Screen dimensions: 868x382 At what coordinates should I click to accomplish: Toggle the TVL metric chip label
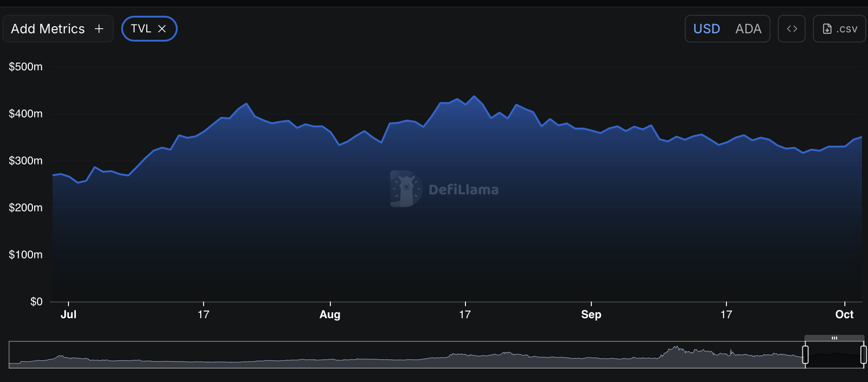click(x=141, y=29)
